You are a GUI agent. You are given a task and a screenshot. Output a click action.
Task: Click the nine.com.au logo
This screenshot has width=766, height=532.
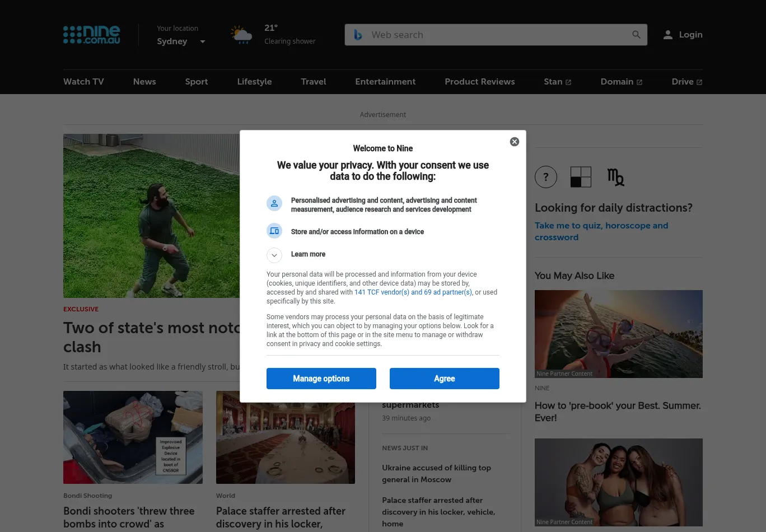click(x=92, y=35)
